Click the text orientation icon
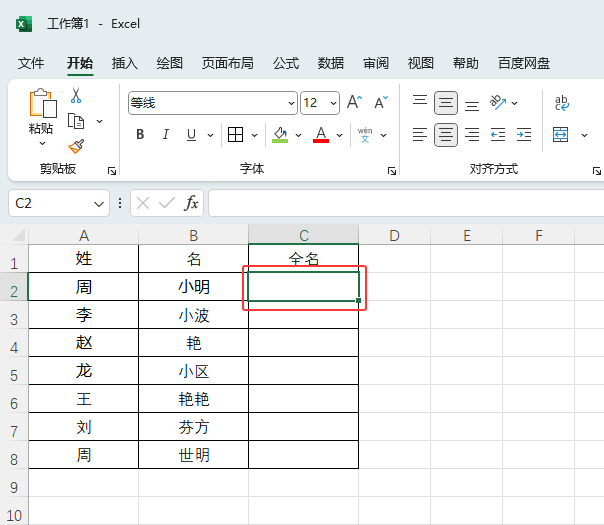The image size is (604, 525). [x=498, y=102]
